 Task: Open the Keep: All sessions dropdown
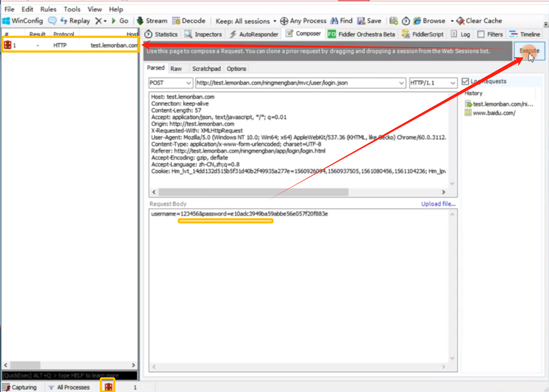tap(246, 21)
